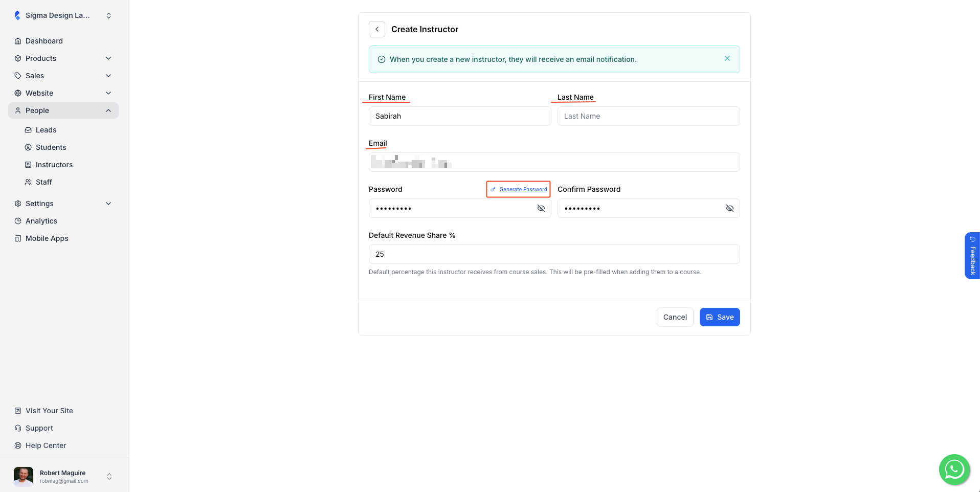Click the Students icon
This screenshot has height=492, width=980.
(28, 147)
